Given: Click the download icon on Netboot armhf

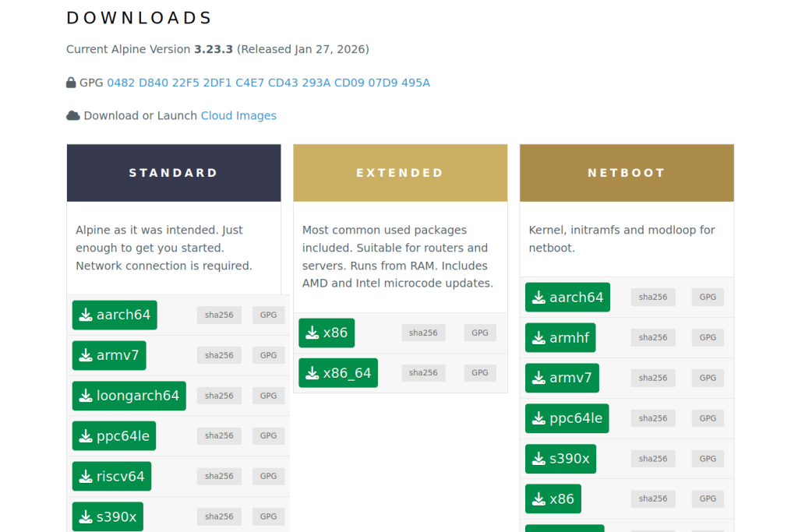Looking at the screenshot, I should coord(538,338).
